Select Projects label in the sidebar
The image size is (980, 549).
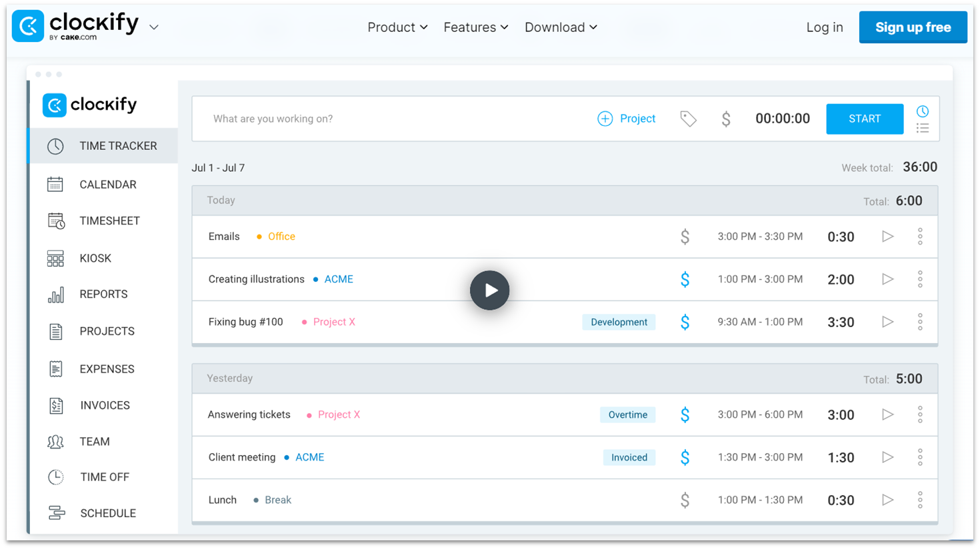107,331
